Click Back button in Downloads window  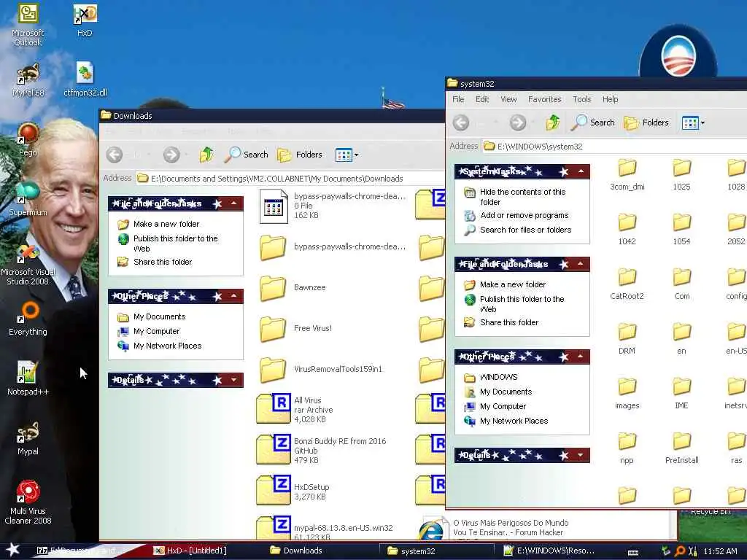point(115,155)
